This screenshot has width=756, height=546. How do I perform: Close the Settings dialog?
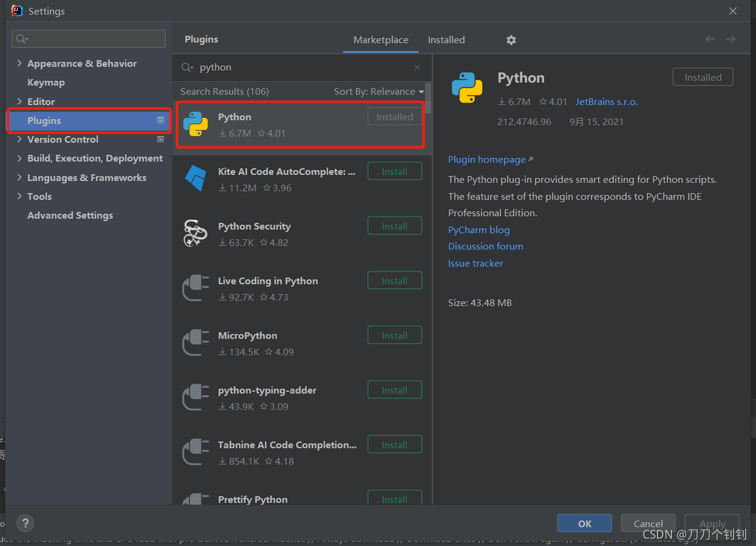[x=733, y=11]
